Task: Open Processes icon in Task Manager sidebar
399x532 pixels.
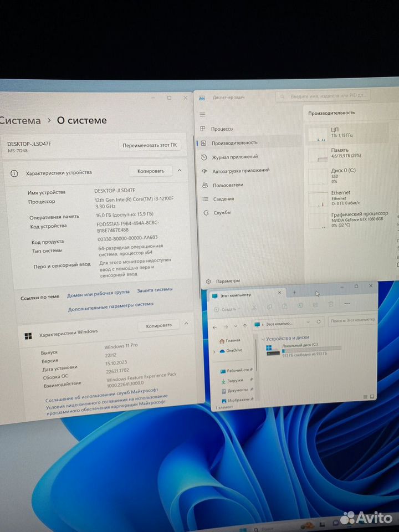Action: [x=204, y=129]
